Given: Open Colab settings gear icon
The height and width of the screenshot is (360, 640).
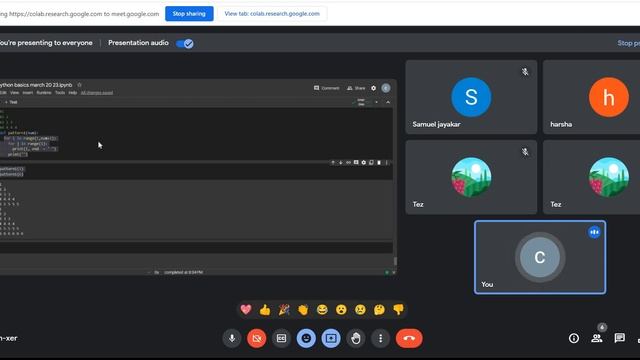Looking at the screenshot, I should click(x=373, y=88).
